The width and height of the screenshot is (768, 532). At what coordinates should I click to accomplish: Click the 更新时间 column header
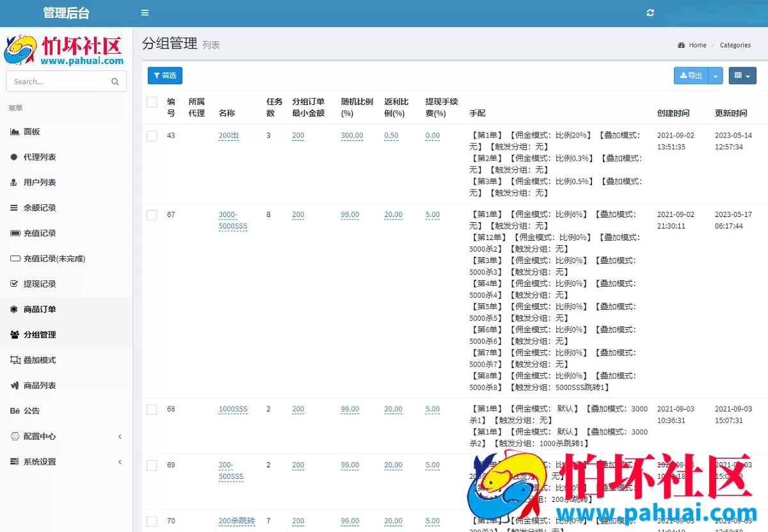(x=731, y=113)
